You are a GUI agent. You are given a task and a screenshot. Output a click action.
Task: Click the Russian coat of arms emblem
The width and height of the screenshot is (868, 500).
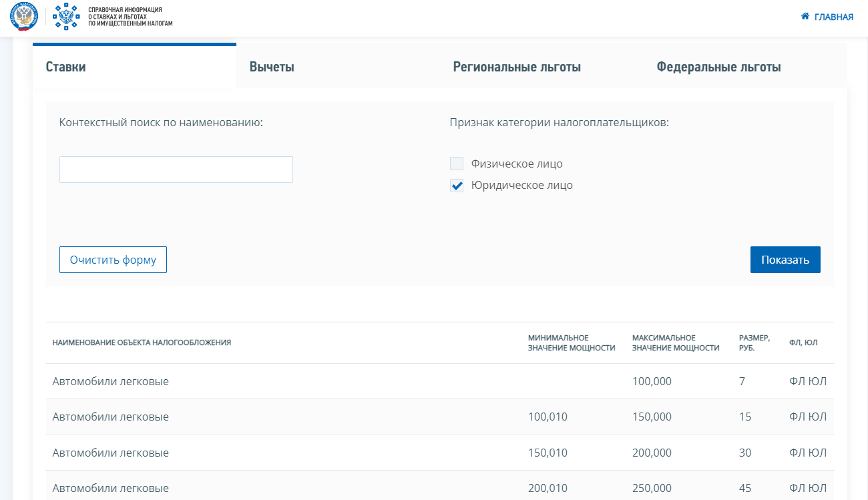click(x=24, y=17)
